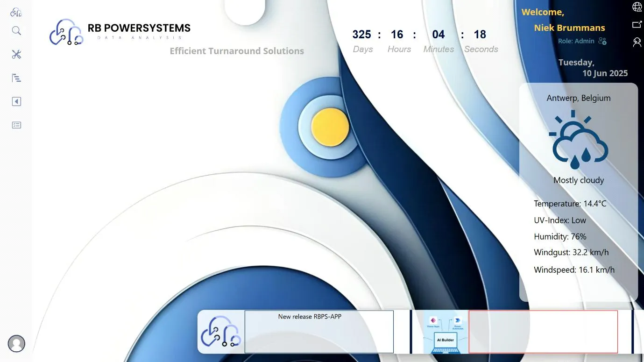Open the AI Builder thumbnail image
This screenshot has width=644, height=362.
pos(445,332)
